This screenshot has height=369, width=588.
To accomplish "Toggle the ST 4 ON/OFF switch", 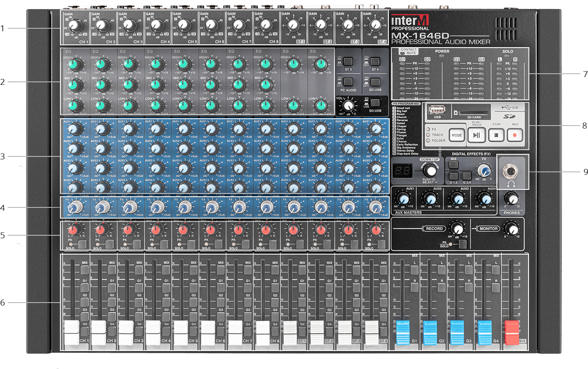I will point(375,61).
